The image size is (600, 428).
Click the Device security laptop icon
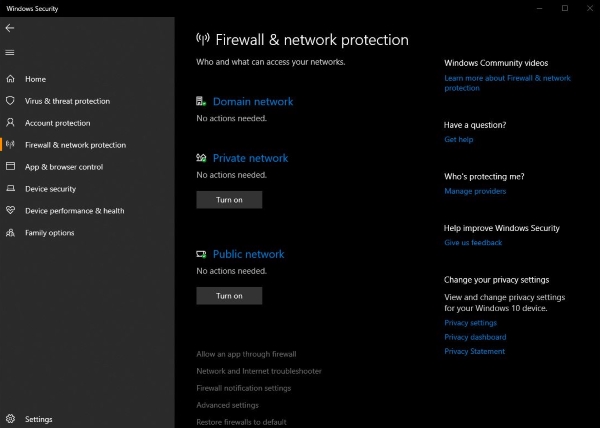click(x=10, y=189)
